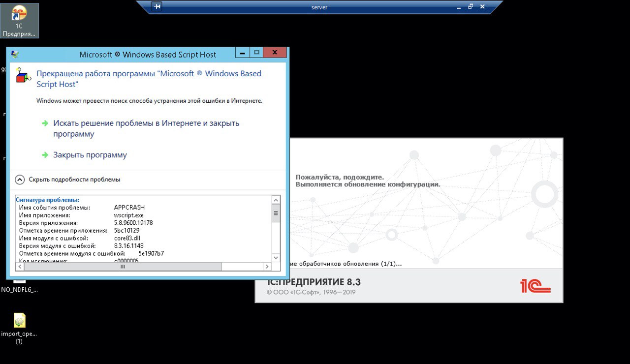Close the Script Host dialog with red X
This screenshot has height=364, width=630.
275,52
